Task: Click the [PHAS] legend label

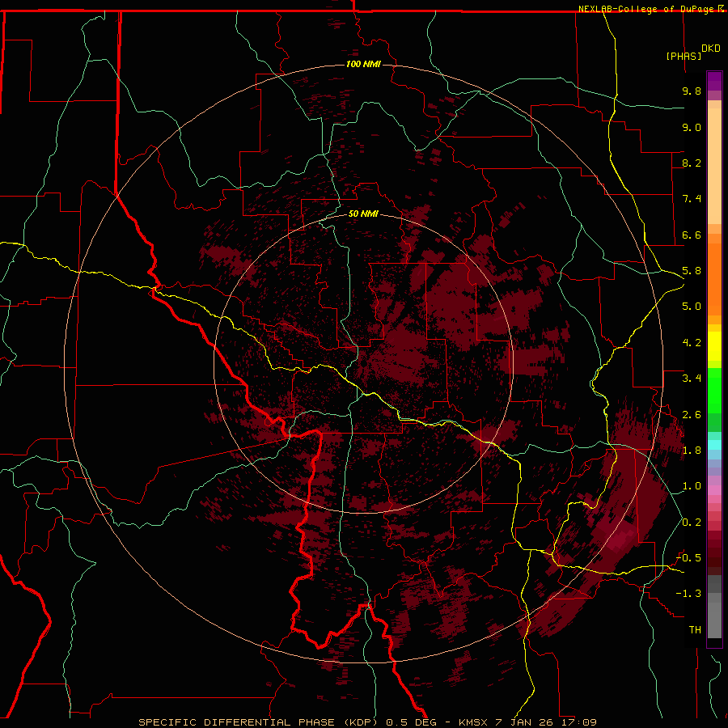Action: point(684,56)
